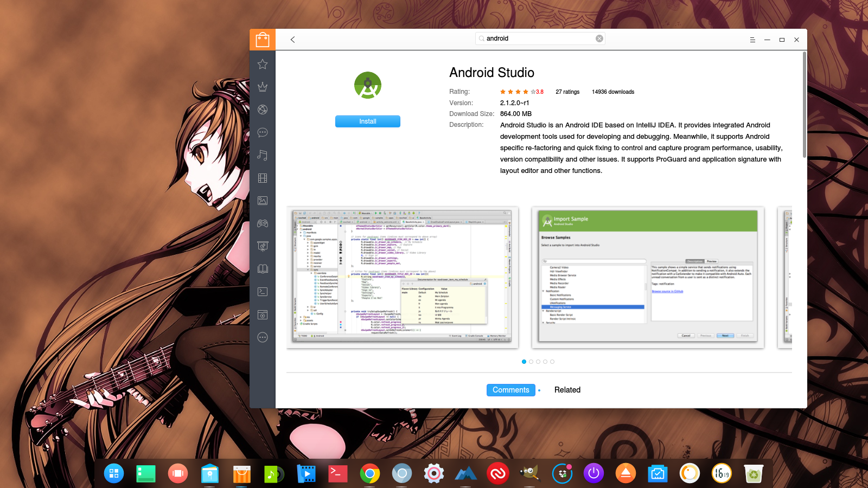Open the code editor screenshot thumbnail
This screenshot has height=488, width=868.
(x=403, y=278)
